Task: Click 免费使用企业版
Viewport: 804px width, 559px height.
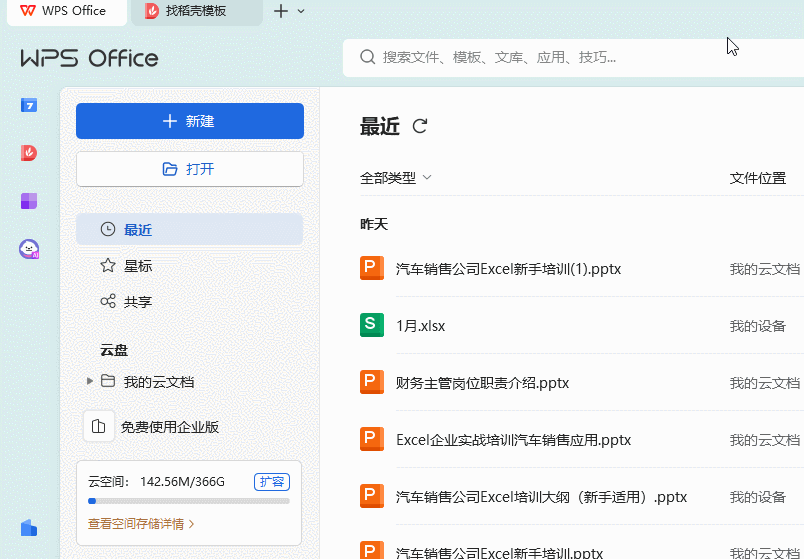Action: pyautogui.click(x=170, y=427)
